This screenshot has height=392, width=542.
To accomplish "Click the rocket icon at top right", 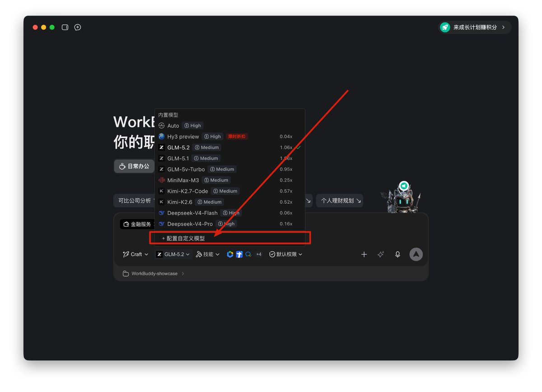I will click(x=445, y=27).
